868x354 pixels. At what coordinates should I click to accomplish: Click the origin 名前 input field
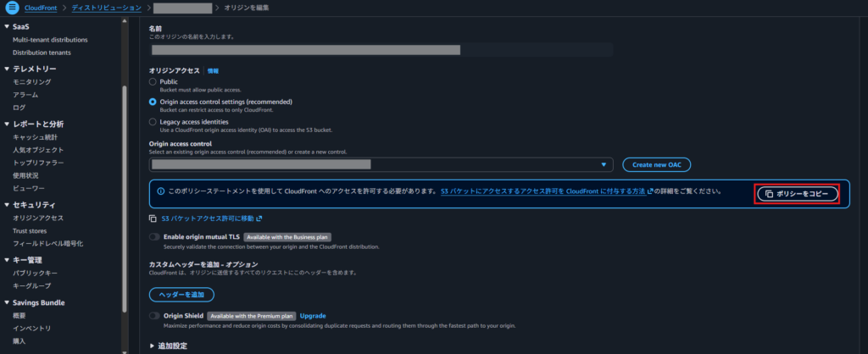381,50
